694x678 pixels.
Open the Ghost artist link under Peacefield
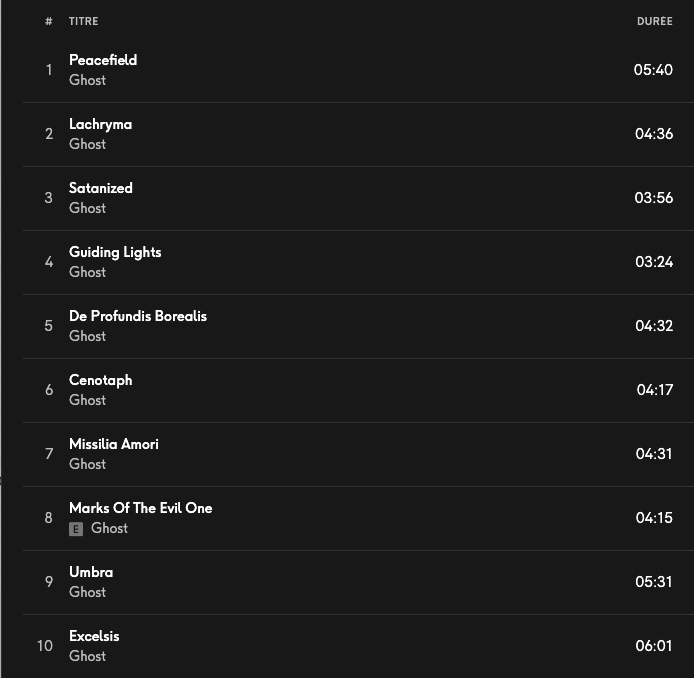point(87,80)
